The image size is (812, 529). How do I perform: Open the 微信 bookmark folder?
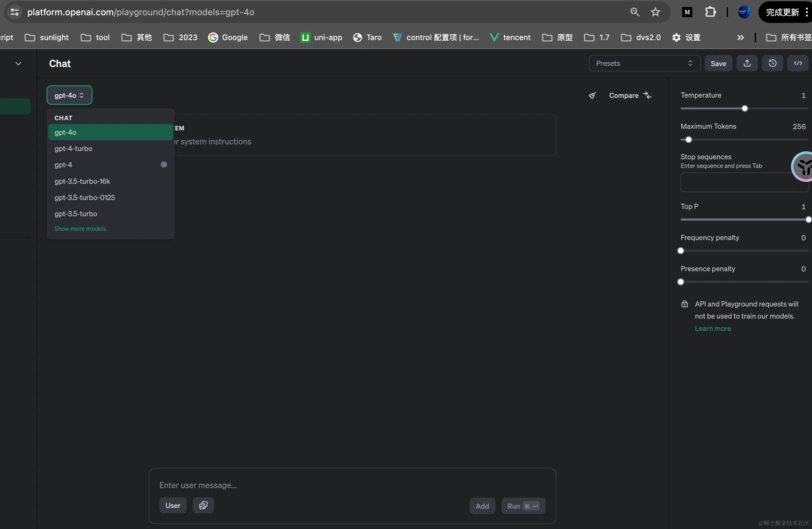(x=275, y=38)
